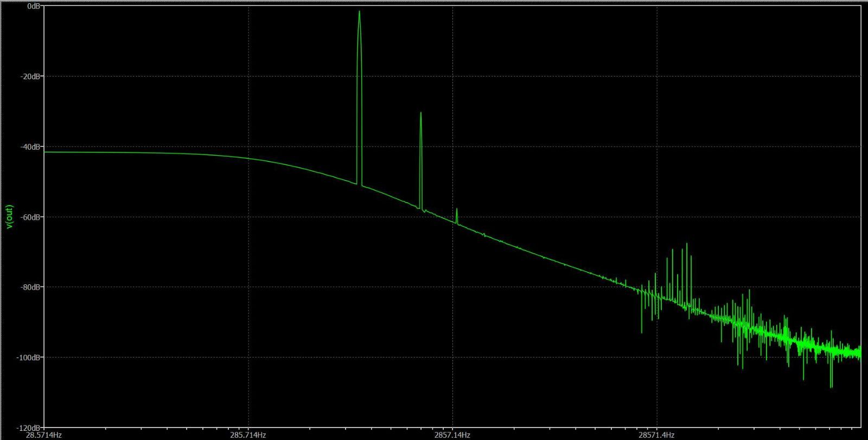
Task: Click the 285.714Hz frequency label
Action: point(248,435)
